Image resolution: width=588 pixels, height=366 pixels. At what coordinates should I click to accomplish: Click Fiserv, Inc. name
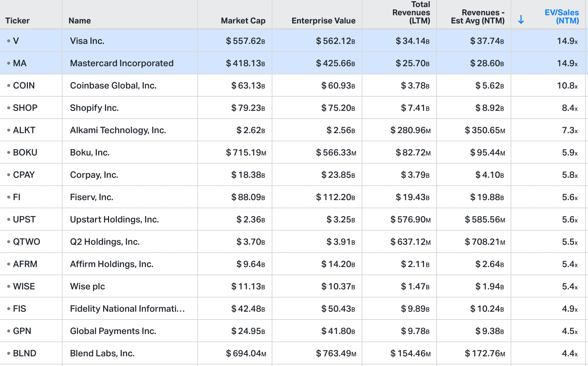(92, 197)
